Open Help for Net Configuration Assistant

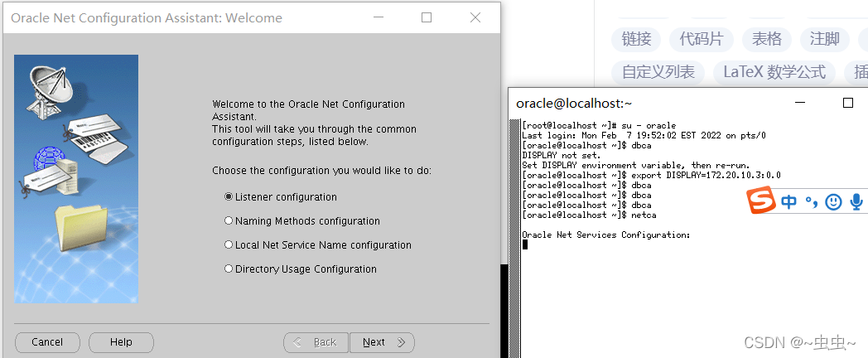121,342
